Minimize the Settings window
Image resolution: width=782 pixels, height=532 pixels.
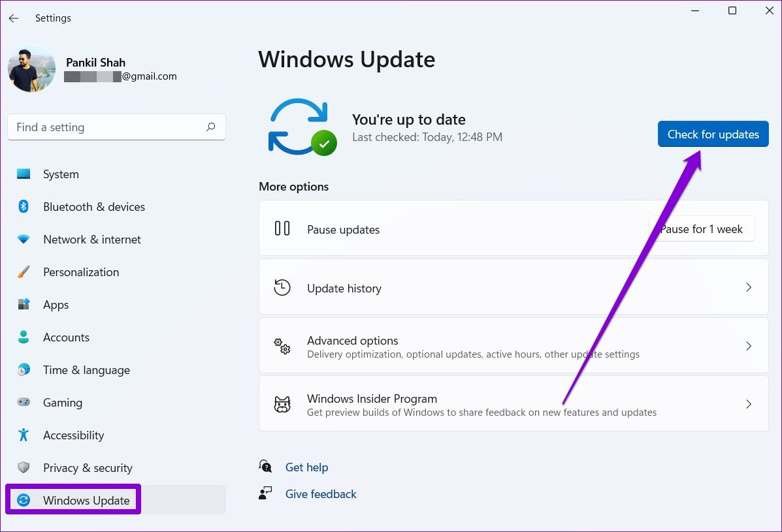click(x=695, y=10)
